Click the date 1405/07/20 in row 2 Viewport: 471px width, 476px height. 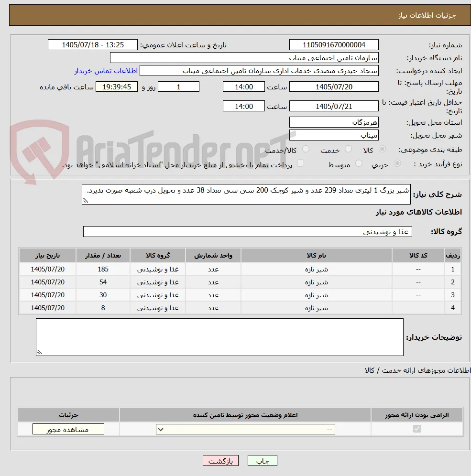[x=48, y=282]
